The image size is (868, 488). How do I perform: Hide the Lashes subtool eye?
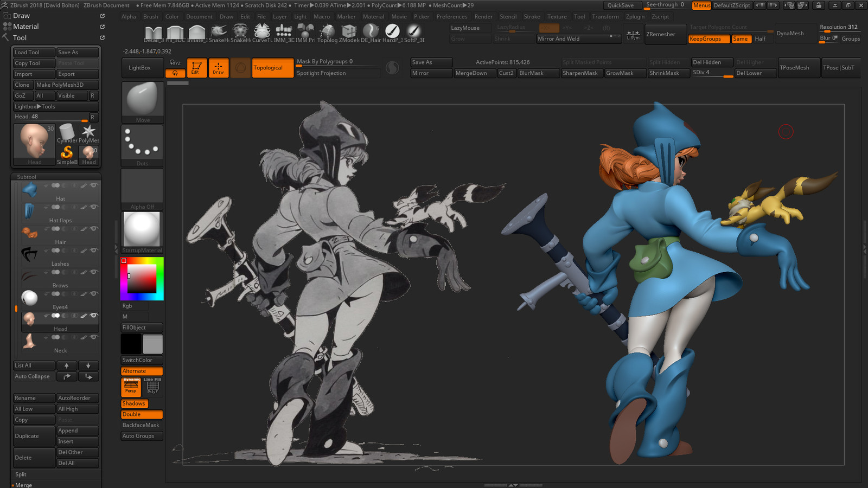click(94, 251)
